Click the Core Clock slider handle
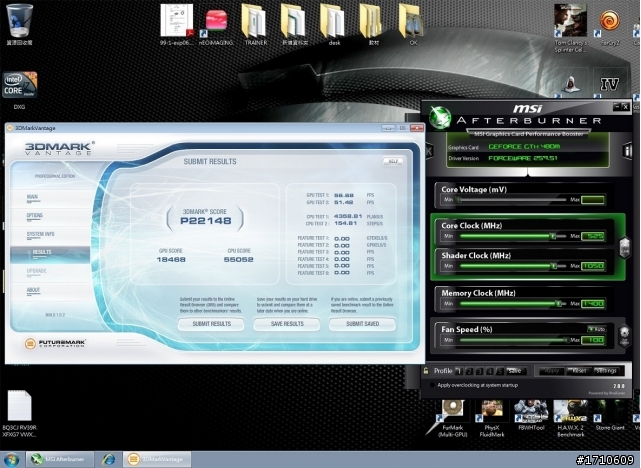Image resolution: width=641 pixels, height=468 pixels. (x=553, y=236)
